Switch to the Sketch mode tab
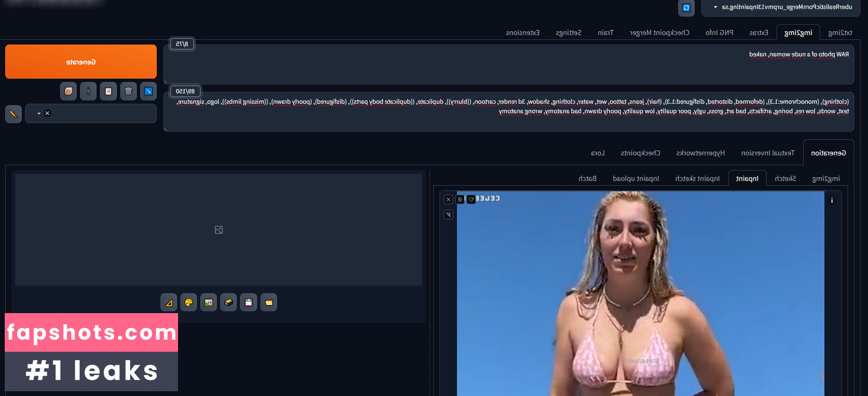868x396 pixels. tap(785, 179)
